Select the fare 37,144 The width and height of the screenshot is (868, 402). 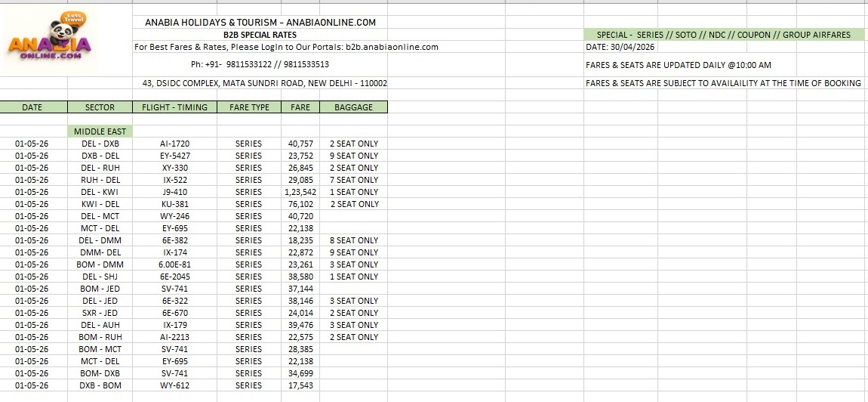tap(300, 289)
